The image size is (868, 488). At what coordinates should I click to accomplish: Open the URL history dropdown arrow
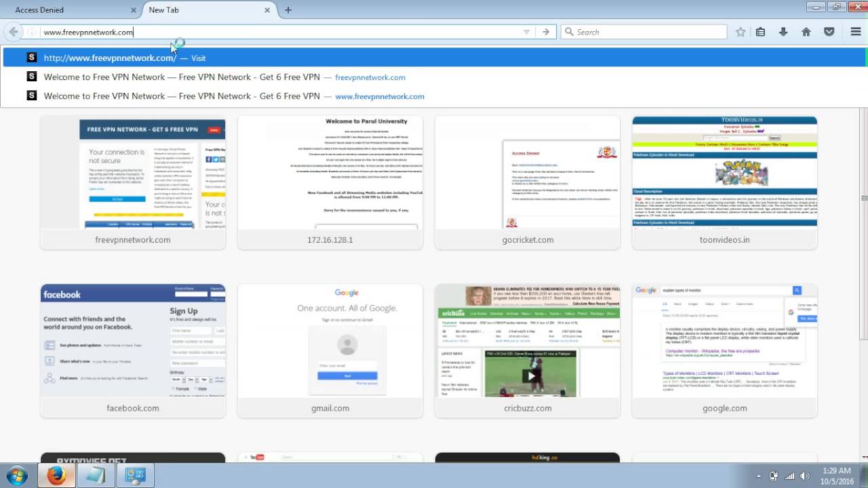point(526,32)
